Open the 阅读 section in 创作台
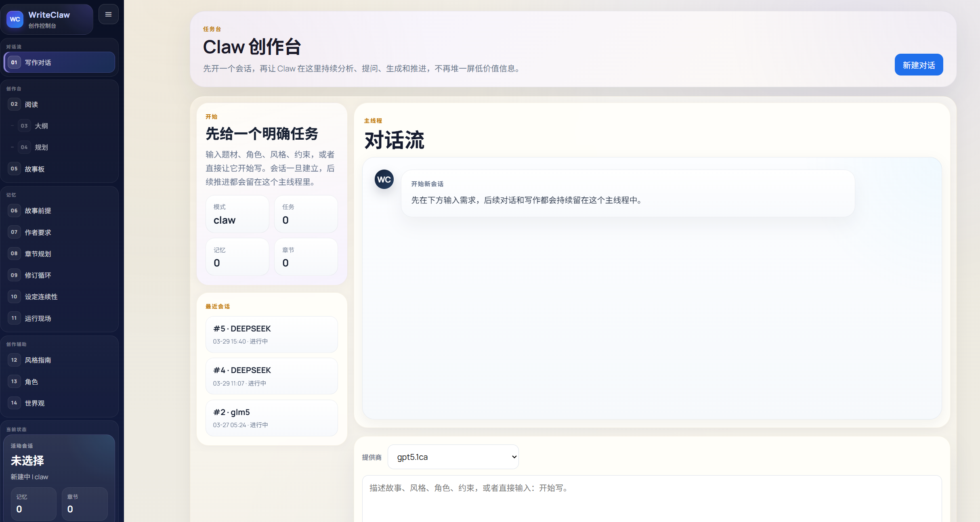Screen dimensions: 980x522 (59, 104)
